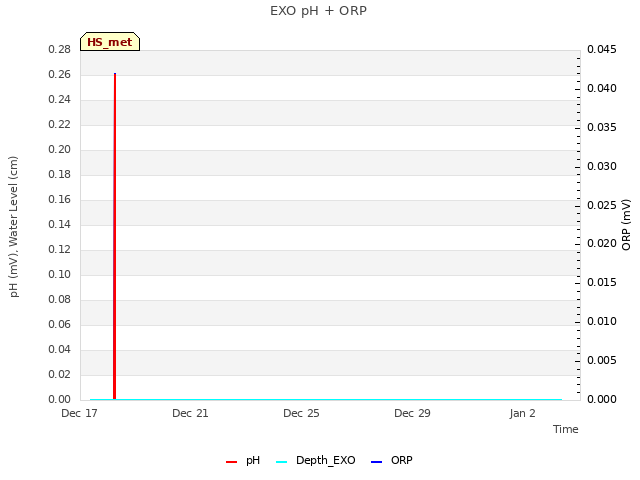Click the 0.045 right axis tick label
Viewport: 640px width, 480px height.
(x=602, y=49)
